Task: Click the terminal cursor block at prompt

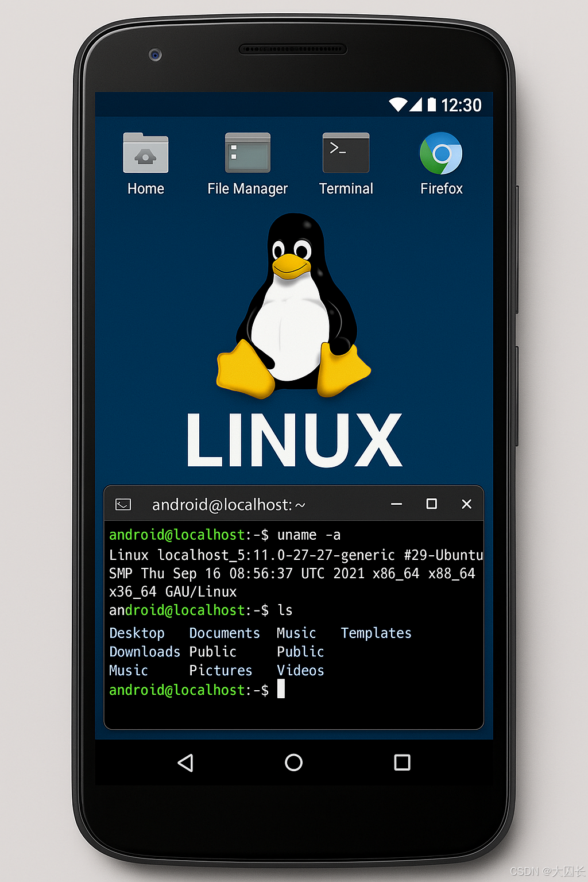Action: pyautogui.click(x=281, y=688)
